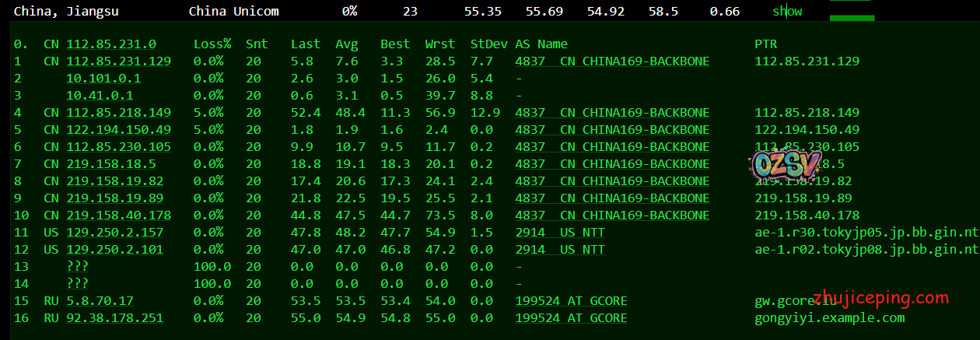Open 199524 AT GCORE link on hop 15
The image size is (980, 340).
coord(571,301)
